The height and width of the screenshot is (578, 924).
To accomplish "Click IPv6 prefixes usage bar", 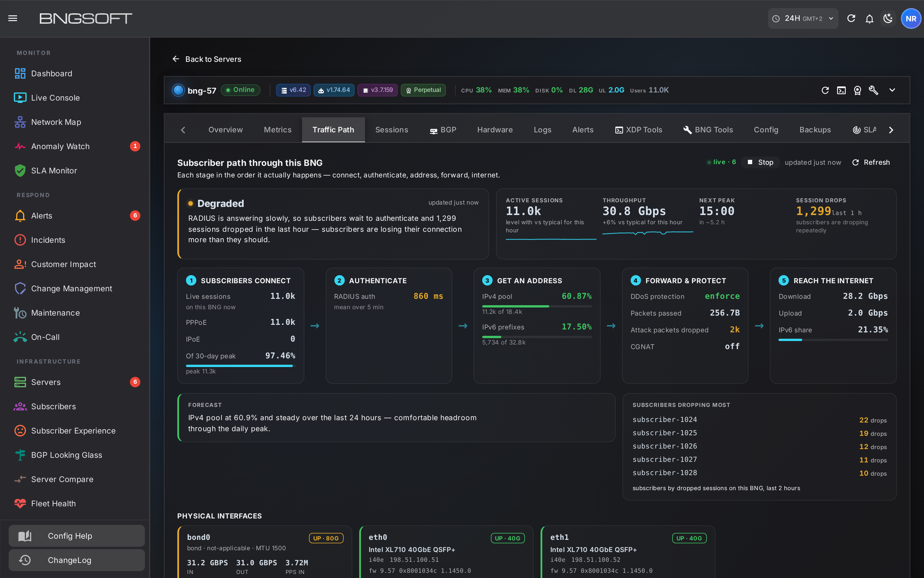I will tap(537, 337).
